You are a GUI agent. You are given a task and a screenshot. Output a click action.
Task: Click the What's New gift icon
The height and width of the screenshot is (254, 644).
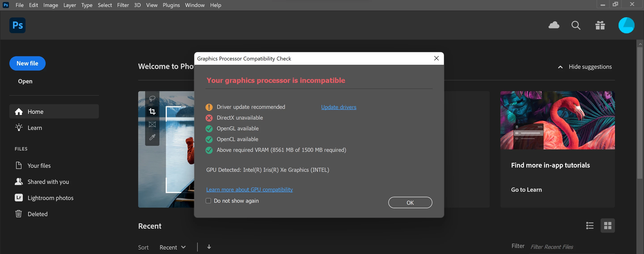click(x=600, y=25)
